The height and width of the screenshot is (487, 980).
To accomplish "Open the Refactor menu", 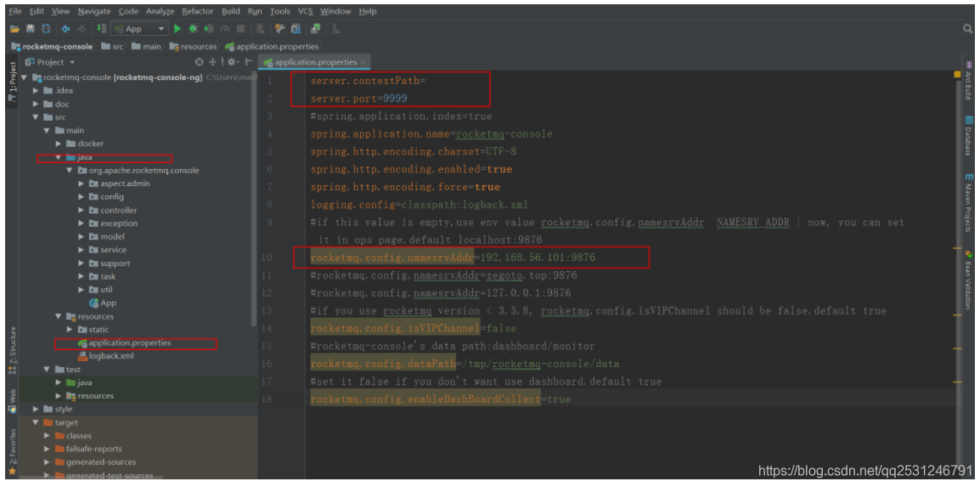I will (x=197, y=11).
